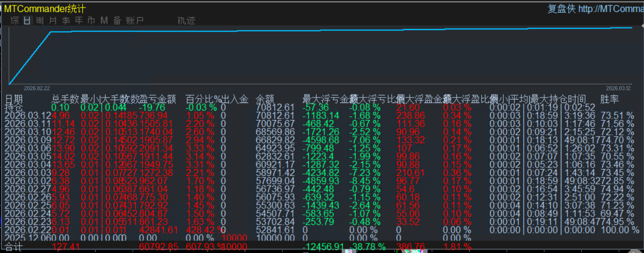Screen dimensions: 644x253
Task: Open the 币 symbol tab
Action: coord(91,20)
